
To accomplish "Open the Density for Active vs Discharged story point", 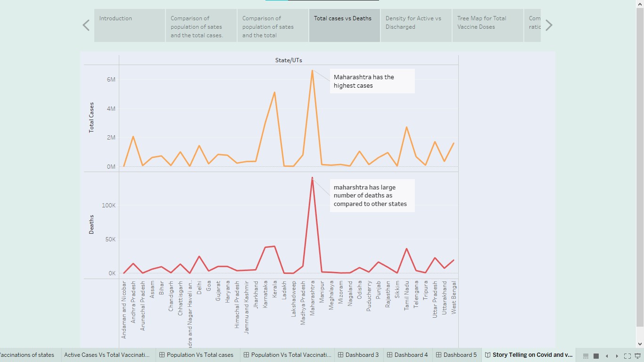I will [416, 25].
